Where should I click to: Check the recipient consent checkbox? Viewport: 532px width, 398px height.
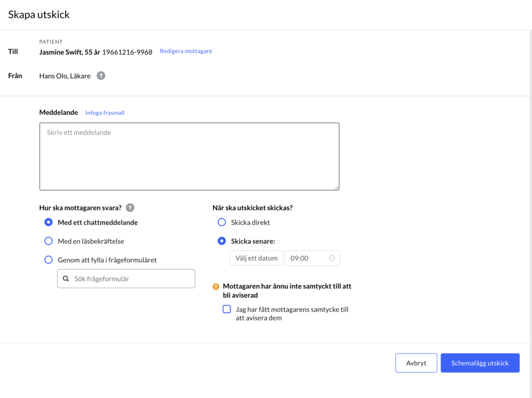pos(227,309)
